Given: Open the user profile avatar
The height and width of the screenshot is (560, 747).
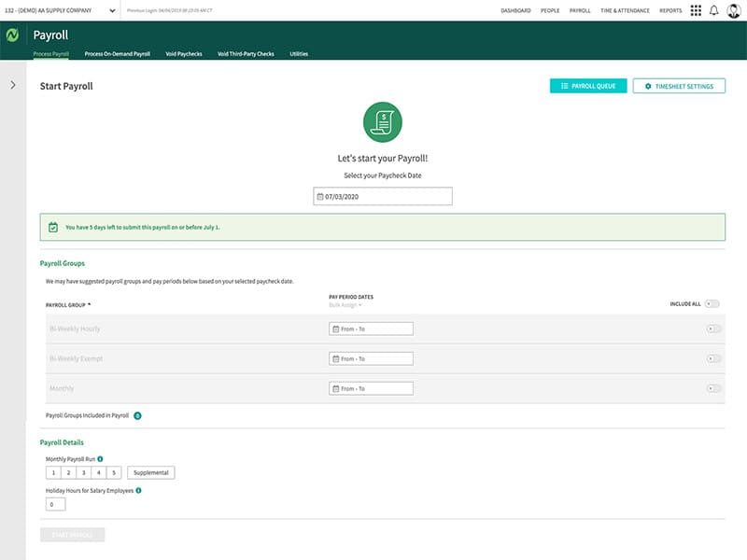Looking at the screenshot, I should 734,10.
